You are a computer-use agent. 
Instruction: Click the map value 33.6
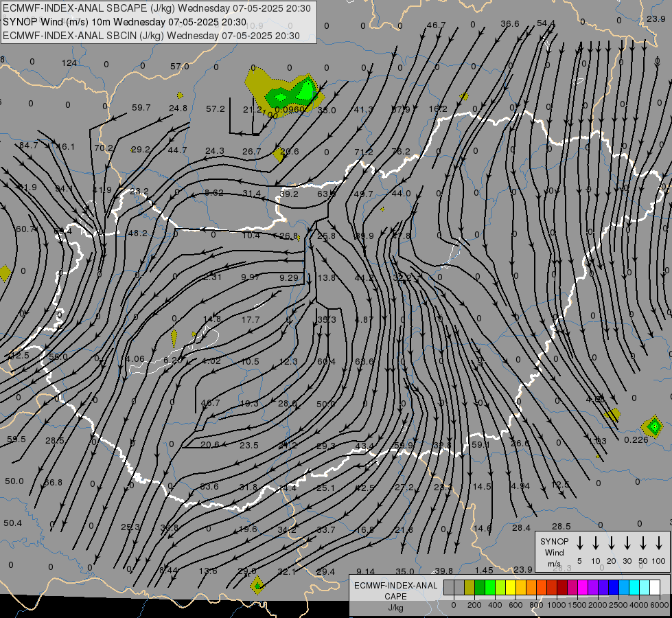209,486
